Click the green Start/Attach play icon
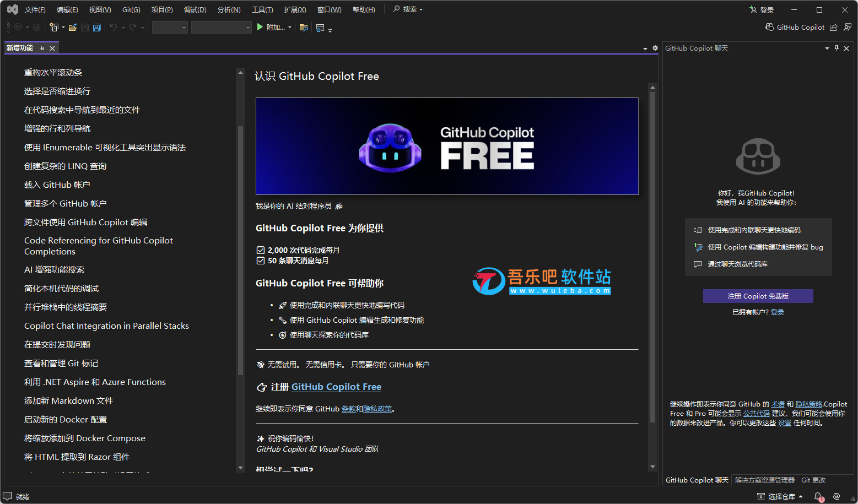This screenshot has height=504, width=858. click(x=260, y=27)
